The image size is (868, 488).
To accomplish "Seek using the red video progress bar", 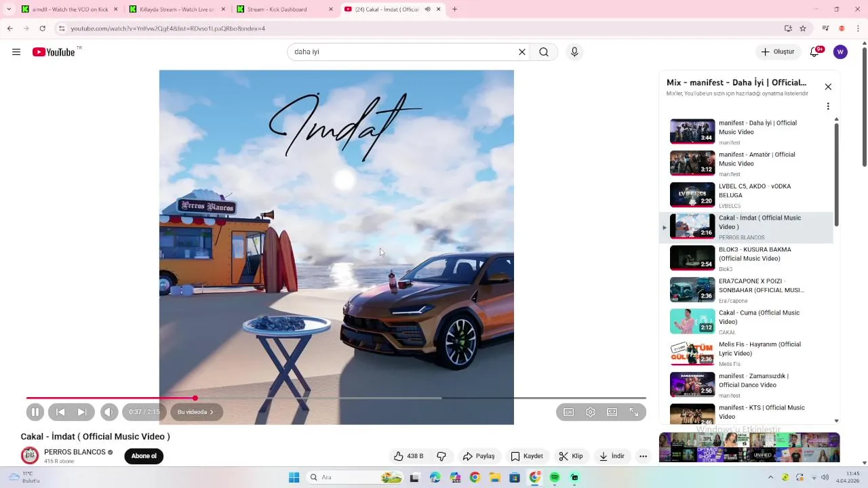I will pyautogui.click(x=336, y=398).
